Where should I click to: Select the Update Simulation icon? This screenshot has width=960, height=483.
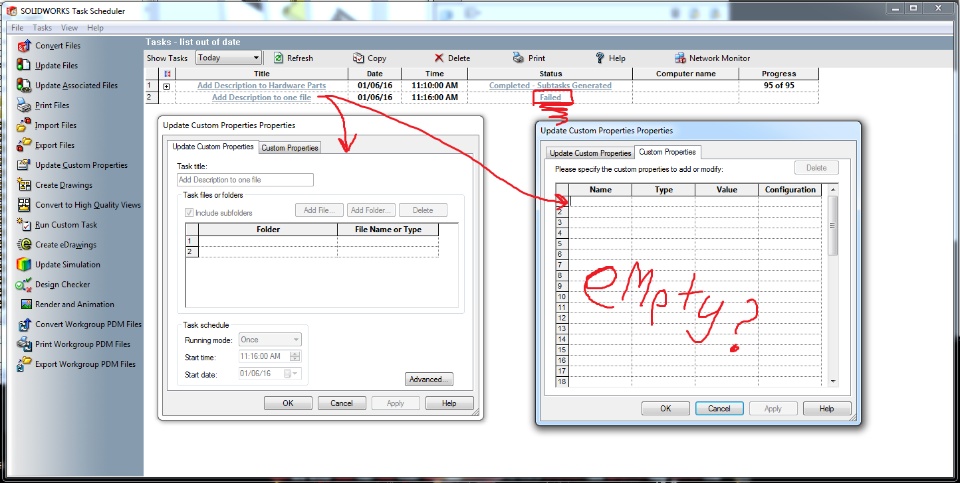point(24,264)
